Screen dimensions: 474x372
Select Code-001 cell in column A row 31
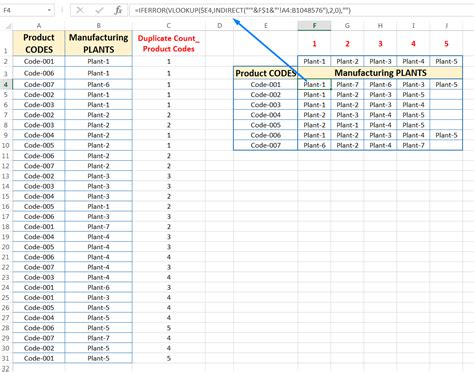pos(39,358)
